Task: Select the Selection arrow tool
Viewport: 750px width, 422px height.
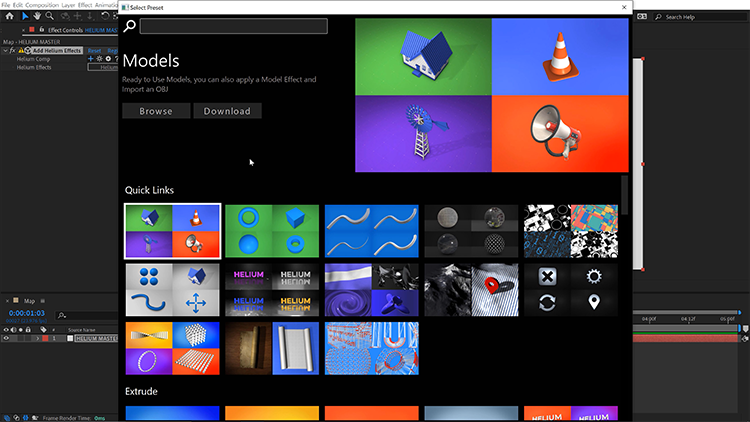Action: point(25,16)
